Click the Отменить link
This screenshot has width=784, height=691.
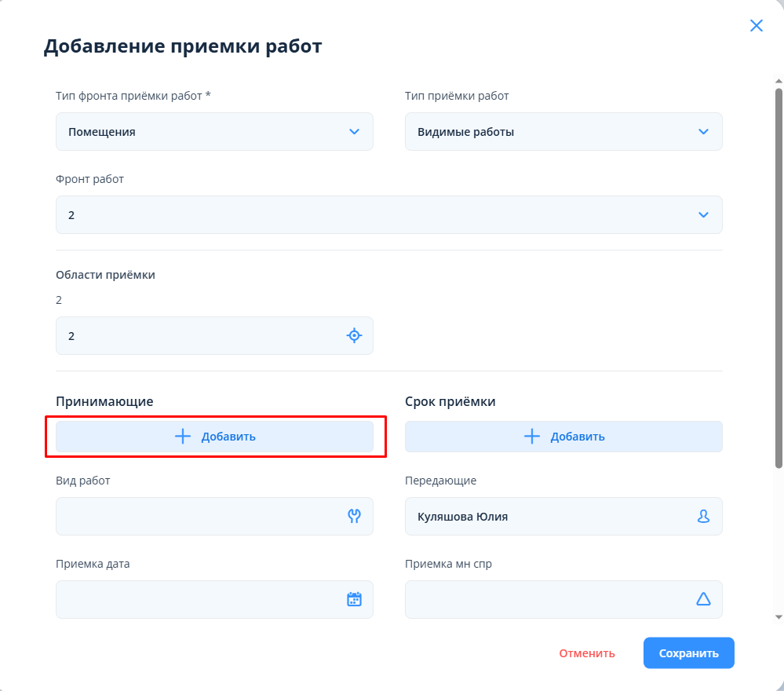(x=586, y=653)
